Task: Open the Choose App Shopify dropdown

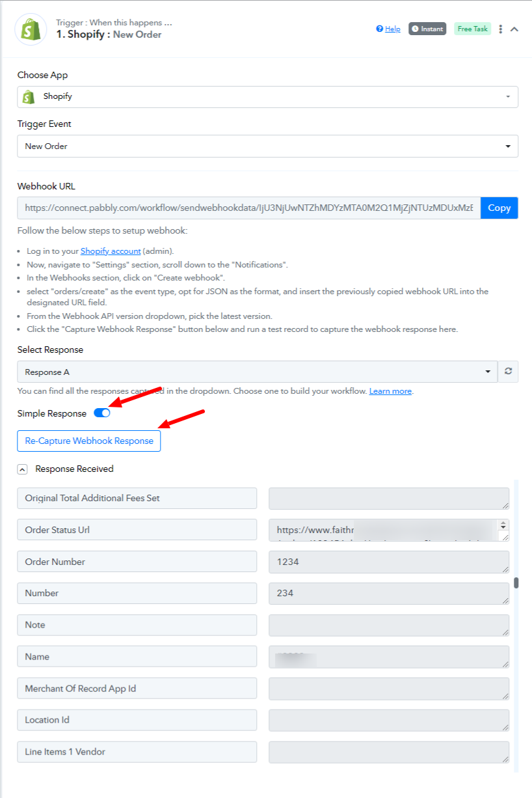Action: [x=268, y=96]
